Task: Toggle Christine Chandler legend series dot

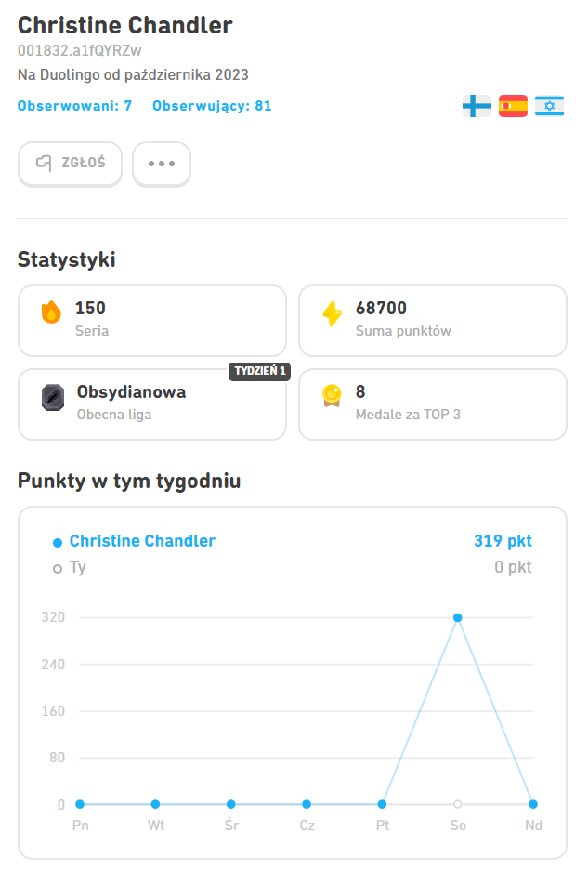Action: point(58,543)
